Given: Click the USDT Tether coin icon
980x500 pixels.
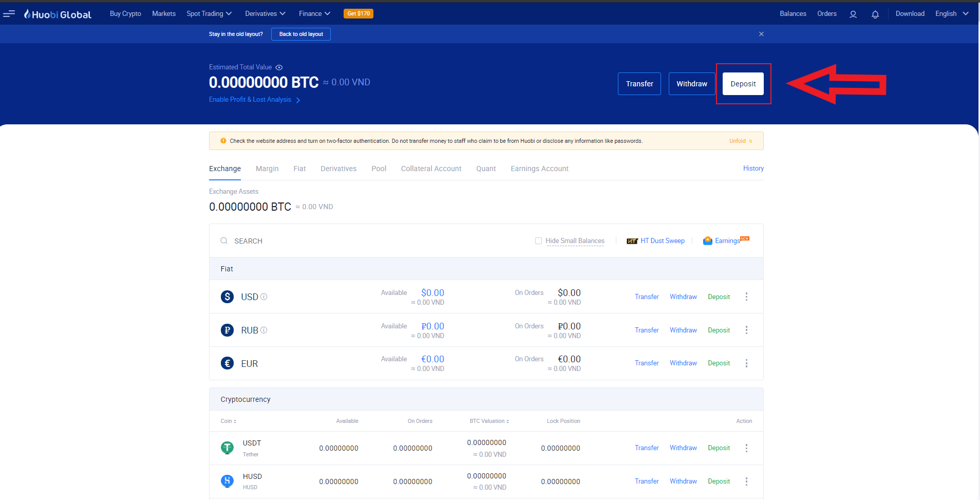Looking at the screenshot, I should [x=227, y=448].
